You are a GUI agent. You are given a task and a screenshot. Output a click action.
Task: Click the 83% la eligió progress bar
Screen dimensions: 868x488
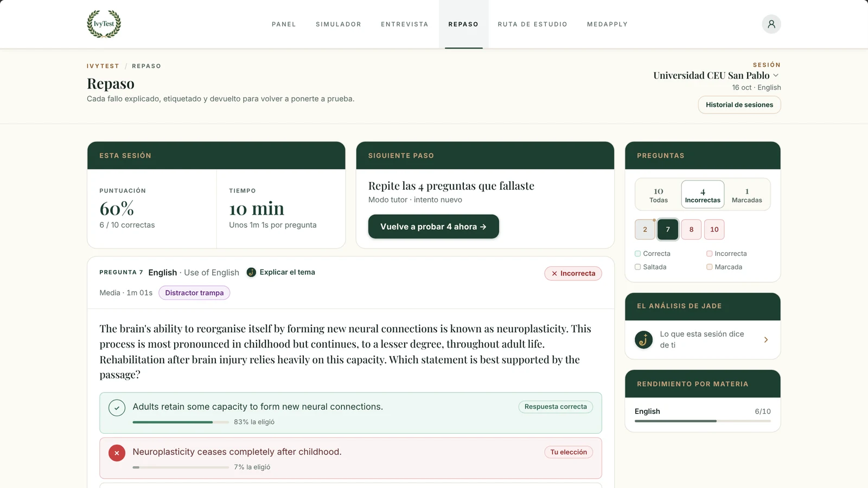point(181,422)
